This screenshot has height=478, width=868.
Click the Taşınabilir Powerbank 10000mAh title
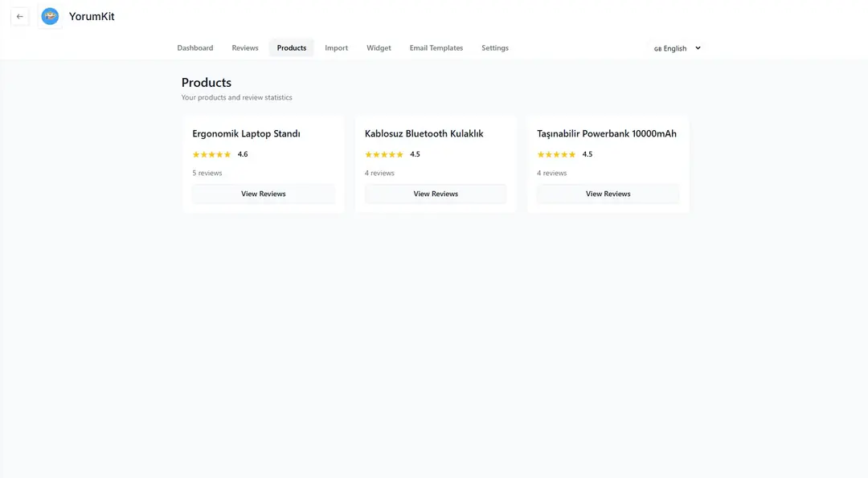click(x=606, y=134)
